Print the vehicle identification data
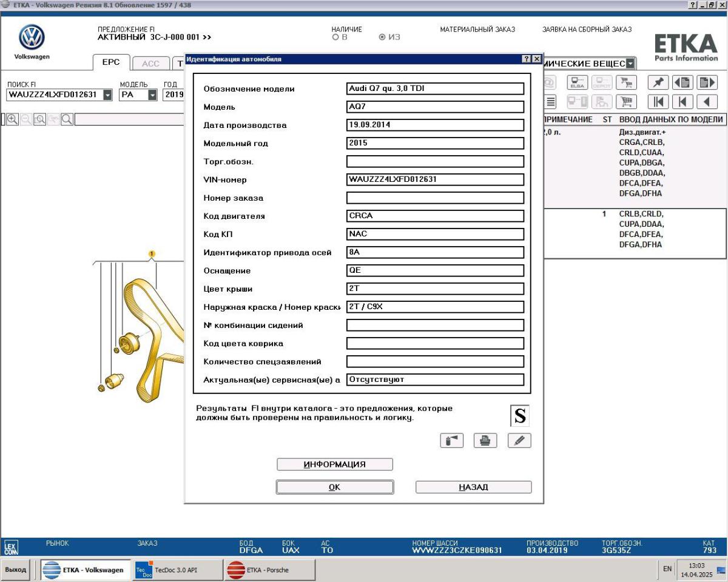Viewport: 728px width, 582px height. pyautogui.click(x=485, y=441)
